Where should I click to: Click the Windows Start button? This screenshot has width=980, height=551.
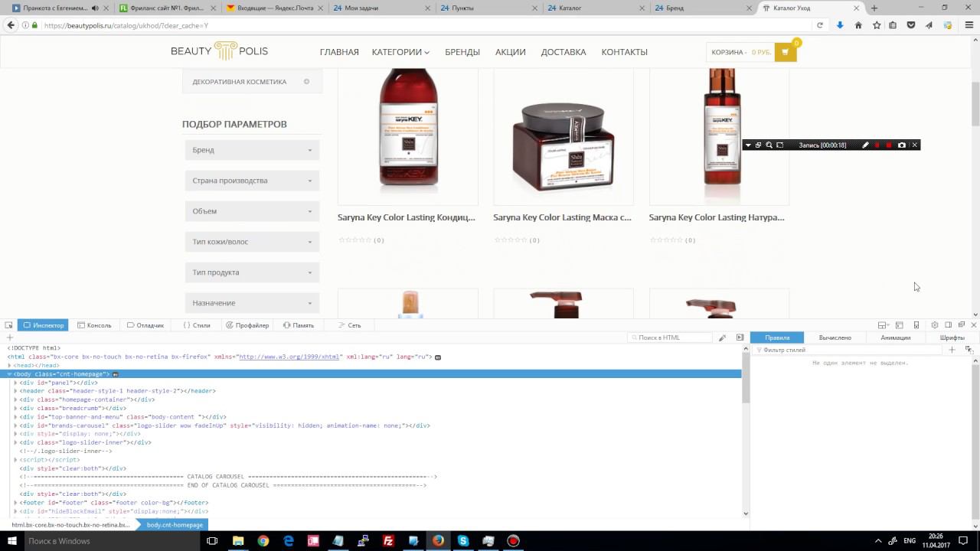click(x=11, y=541)
